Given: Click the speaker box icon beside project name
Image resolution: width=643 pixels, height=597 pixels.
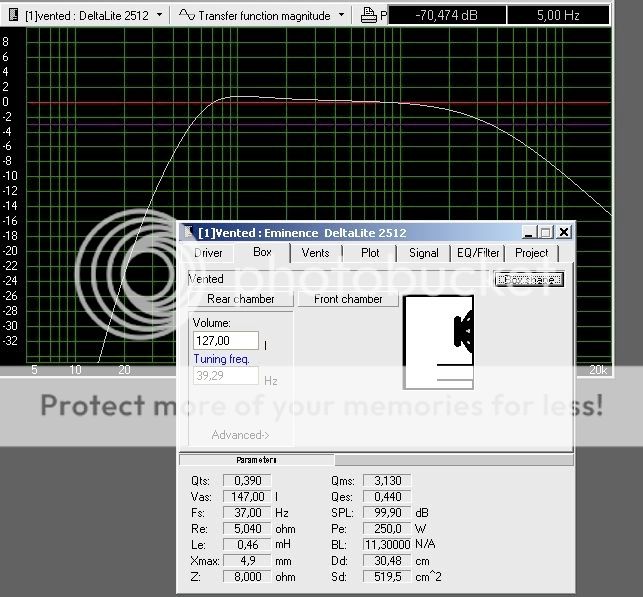Looking at the screenshot, I should click(x=13, y=15).
